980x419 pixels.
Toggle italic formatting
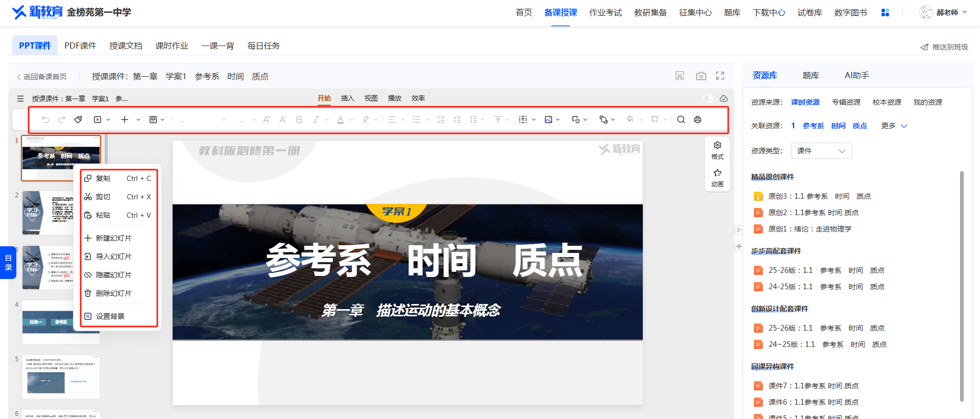coord(316,120)
